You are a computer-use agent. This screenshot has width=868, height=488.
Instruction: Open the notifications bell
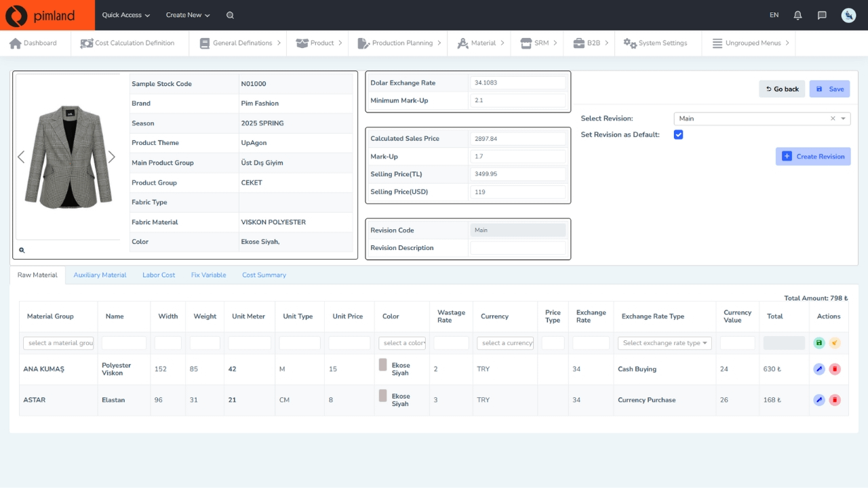797,15
